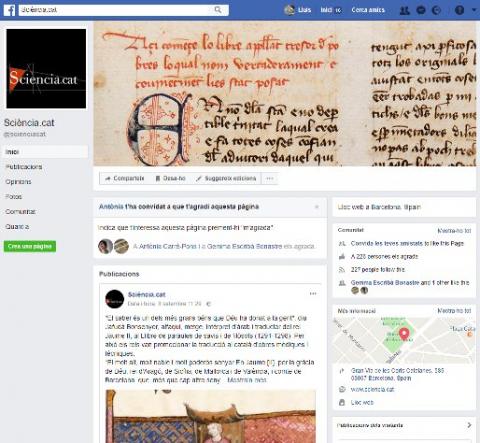Select Publicacions in the left sidebar
480x443 pixels.
coord(24,167)
